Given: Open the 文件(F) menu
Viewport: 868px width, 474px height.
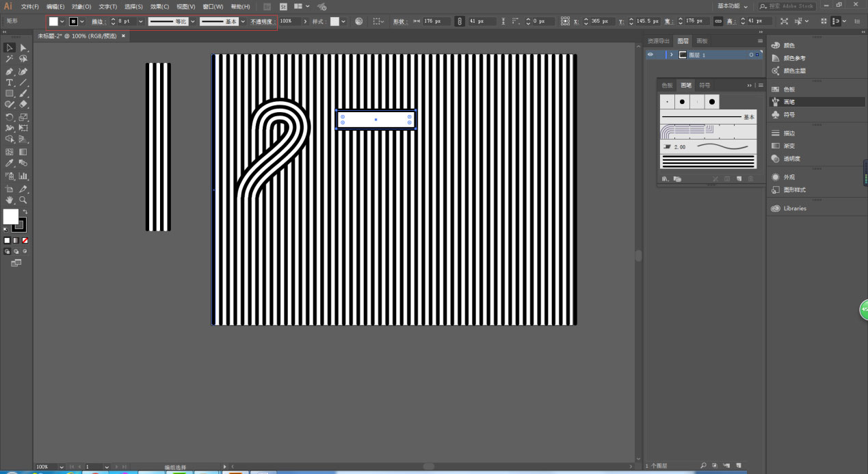Looking at the screenshot, I should click(30, 6).
